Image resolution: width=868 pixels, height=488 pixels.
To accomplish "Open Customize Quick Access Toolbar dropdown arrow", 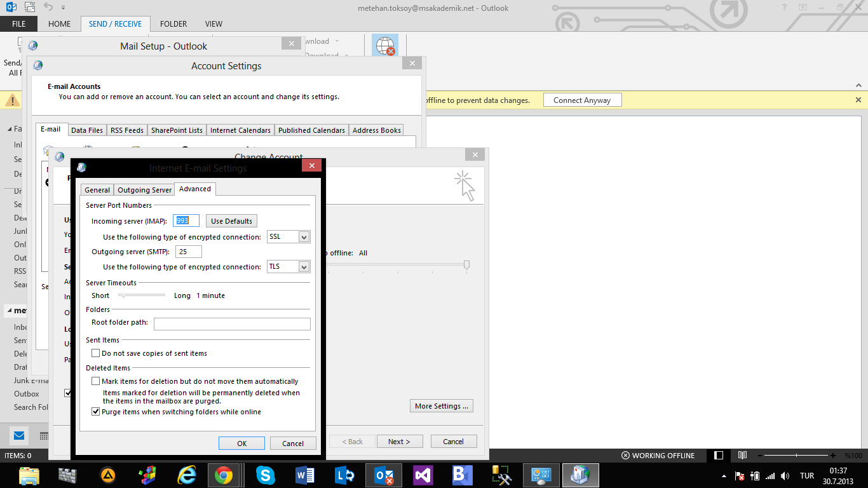I will pyautogui.click(x=64, y=8).
